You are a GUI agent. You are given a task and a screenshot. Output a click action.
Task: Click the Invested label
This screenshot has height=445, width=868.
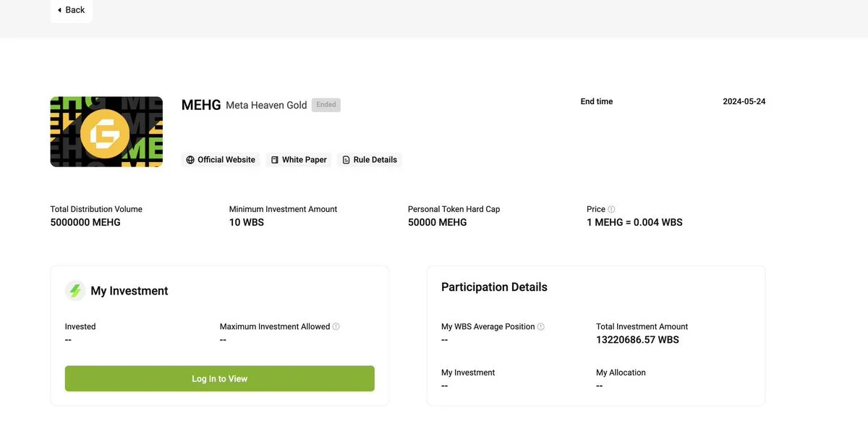pyautogui.click(x=80, y=327)
